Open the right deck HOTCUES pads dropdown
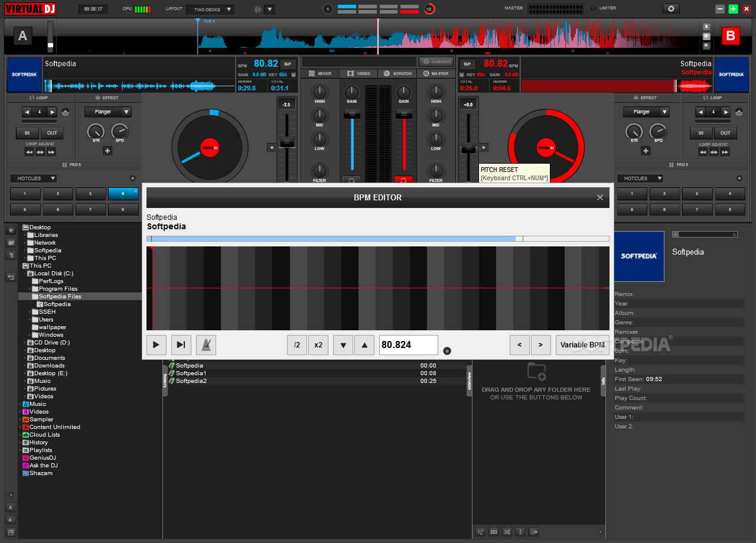Viewport: 756px width, 543px height. pyautogui.click(x=640, y=178)
